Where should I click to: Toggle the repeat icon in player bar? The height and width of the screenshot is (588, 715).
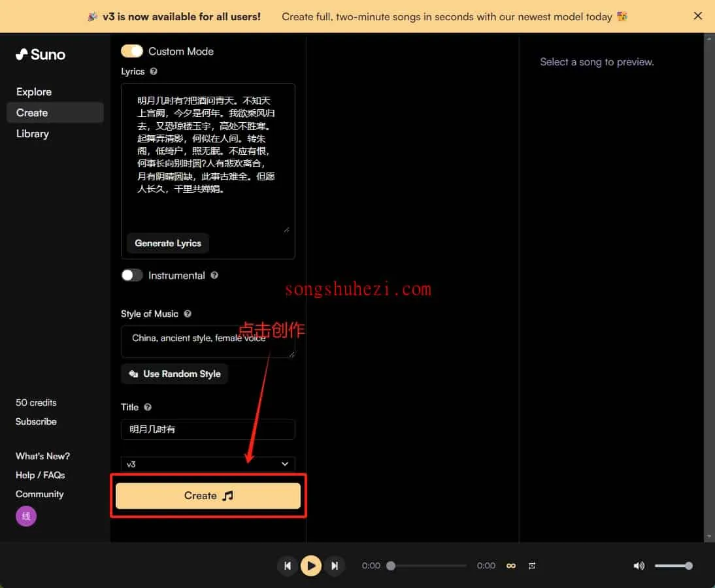[x=532, y=566]
